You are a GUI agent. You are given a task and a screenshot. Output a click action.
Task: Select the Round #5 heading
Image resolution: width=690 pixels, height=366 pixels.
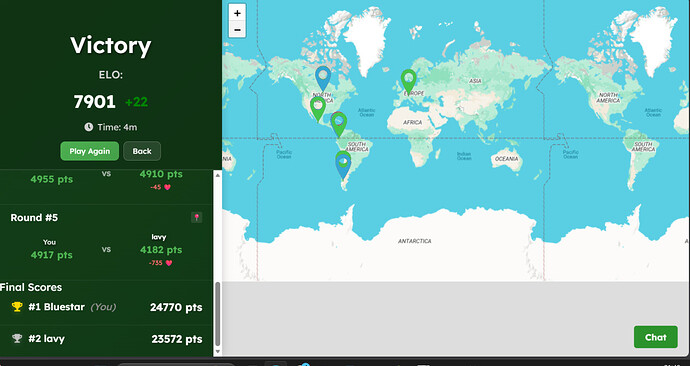pos(34,217)
